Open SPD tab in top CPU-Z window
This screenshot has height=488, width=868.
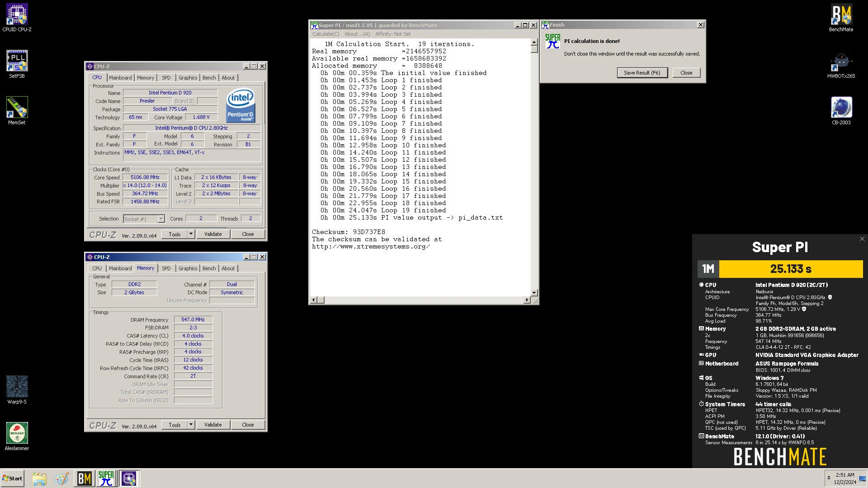coord(166,78)
